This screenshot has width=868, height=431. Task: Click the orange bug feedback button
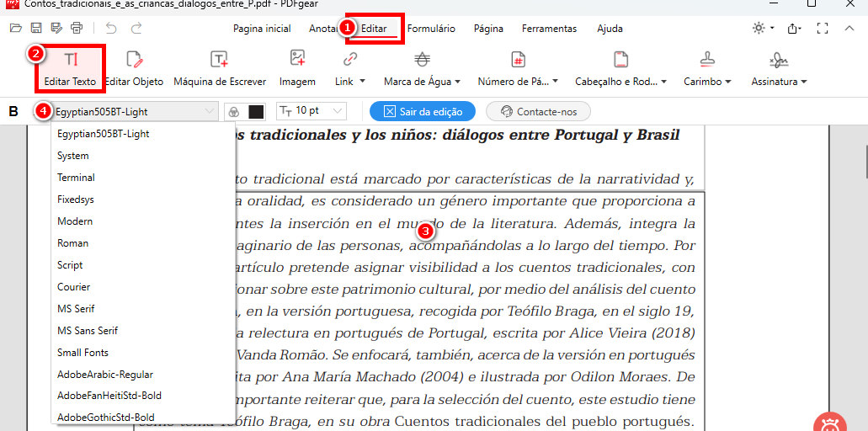tap(830, 423)
